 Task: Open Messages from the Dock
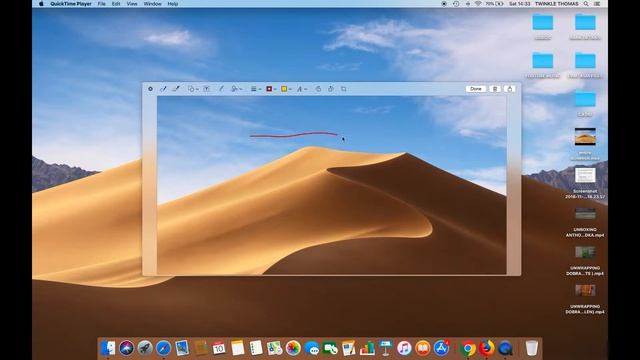coord(311,348)
